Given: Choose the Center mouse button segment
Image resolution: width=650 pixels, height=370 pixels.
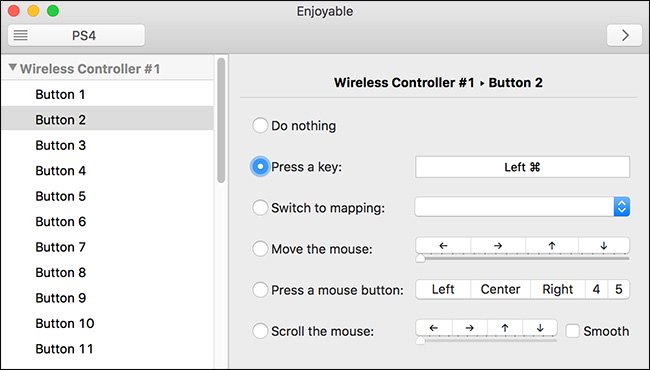Looking at the screenshot, I should [x=500, y=289].
